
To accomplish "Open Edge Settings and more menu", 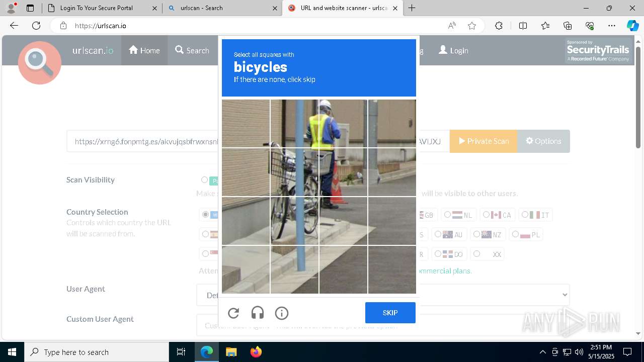I will coord(612,26).
